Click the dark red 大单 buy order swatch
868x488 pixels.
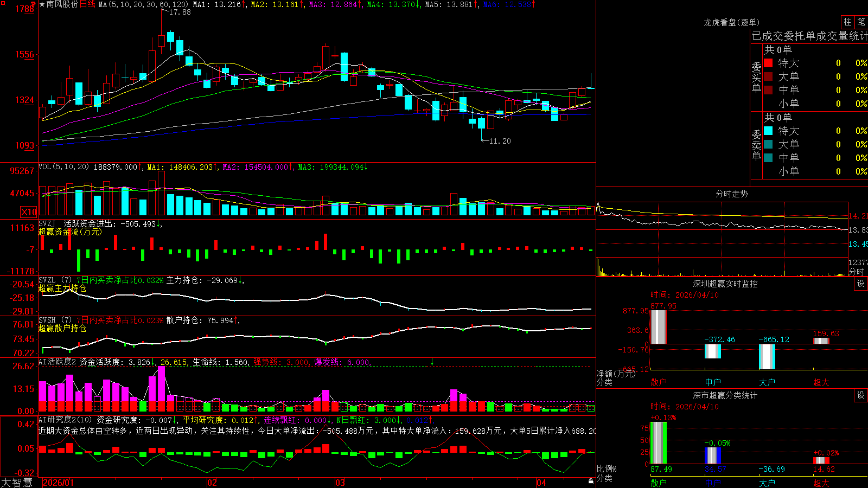768,76
